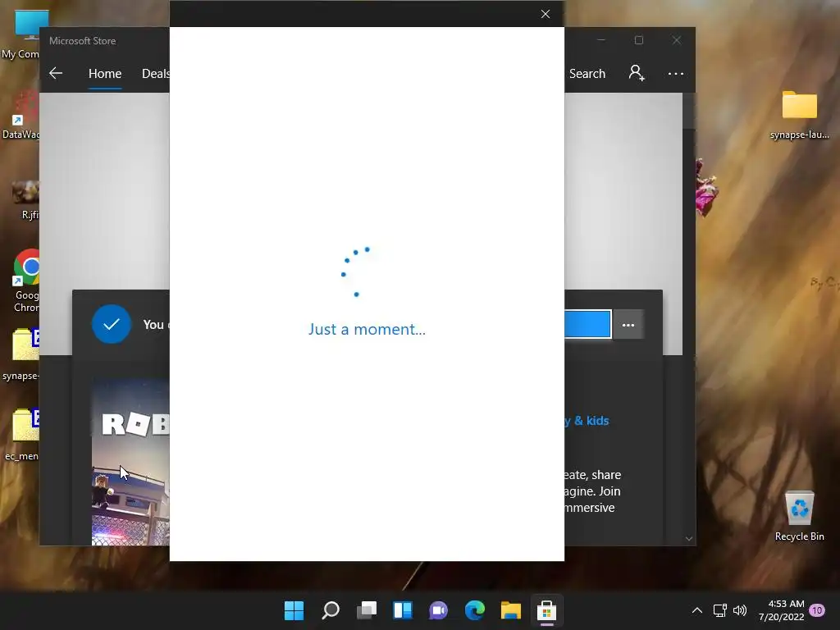840x630 pixels.
Task: Select the R.jfif image file on desktop
Action: [x=25, y=200]
